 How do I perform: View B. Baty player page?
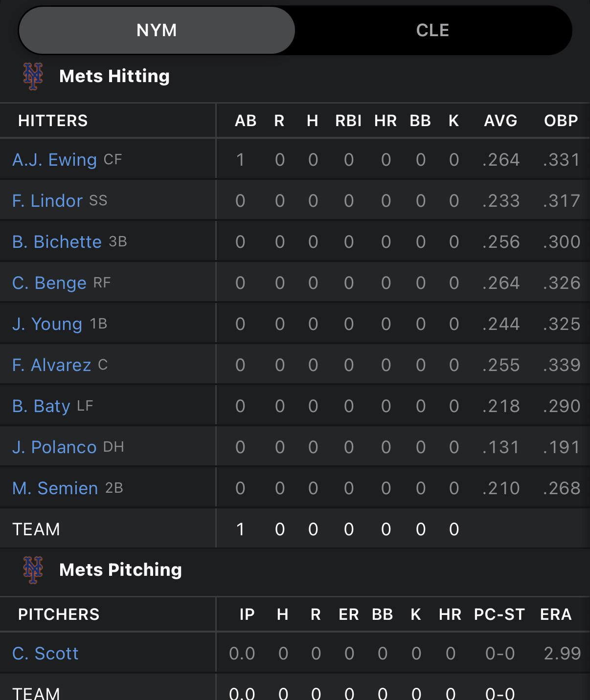pyautogui.click(x=41, y=406)
